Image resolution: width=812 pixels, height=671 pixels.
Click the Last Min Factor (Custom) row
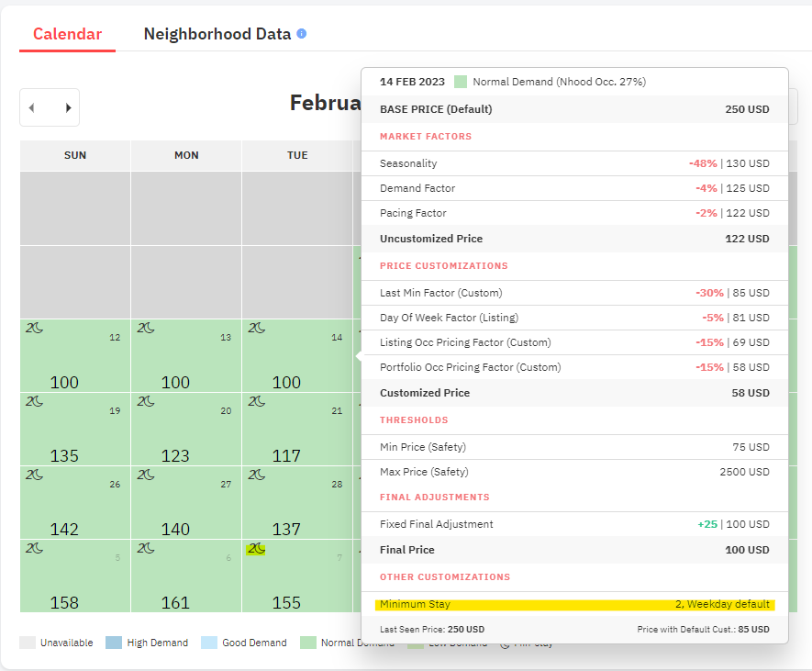(x=574, y=293)
